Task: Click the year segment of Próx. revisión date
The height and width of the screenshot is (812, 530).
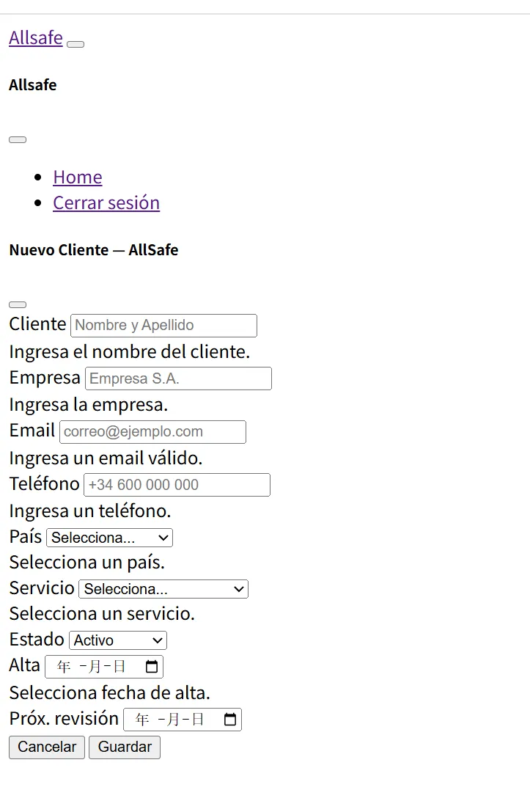Action: (142, 720)
